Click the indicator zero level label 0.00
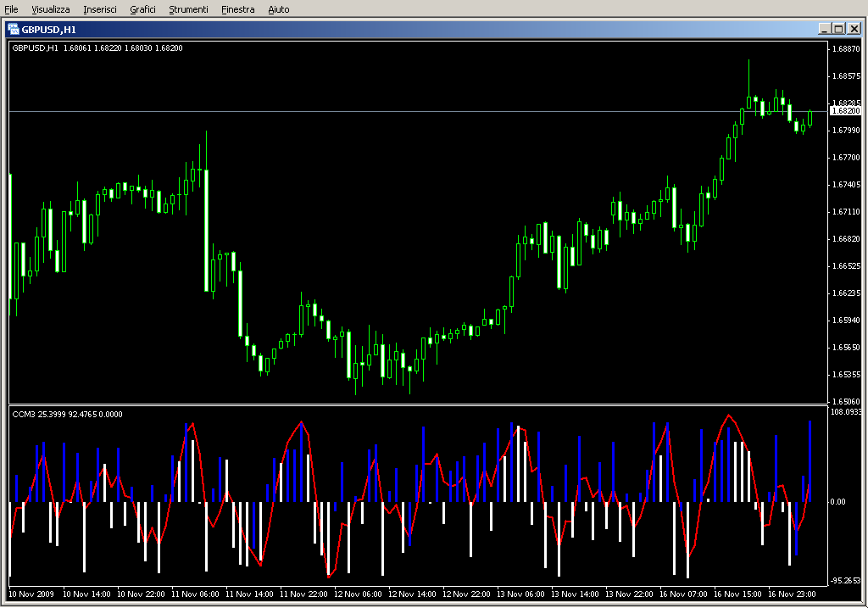The width and height of the screenshot is (868, 608). [x=837, y=502]
